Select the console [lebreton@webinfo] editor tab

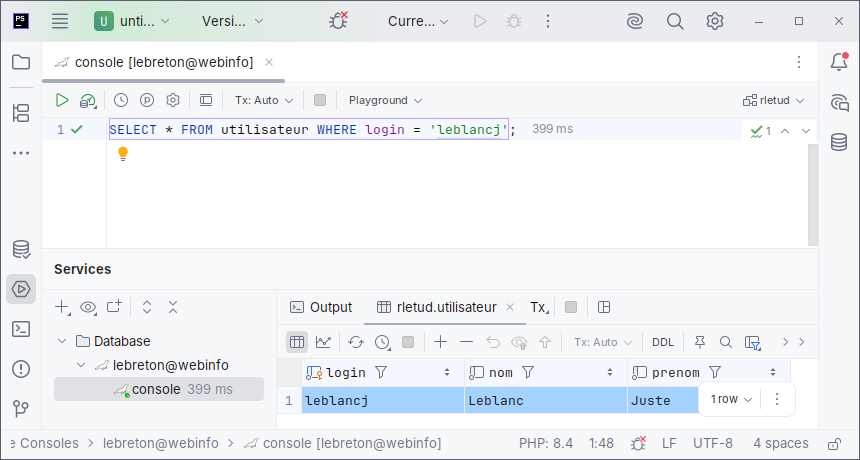point(163,63)
